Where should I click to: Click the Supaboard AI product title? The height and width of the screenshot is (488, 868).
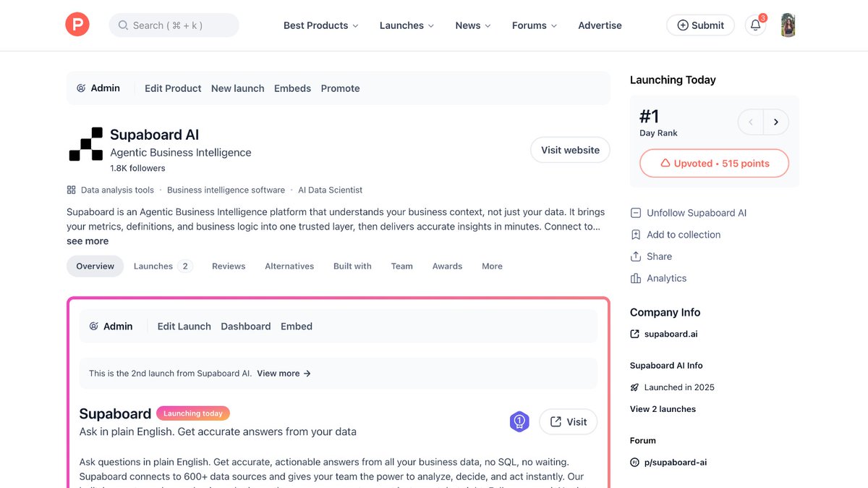(x=154, y=135)
